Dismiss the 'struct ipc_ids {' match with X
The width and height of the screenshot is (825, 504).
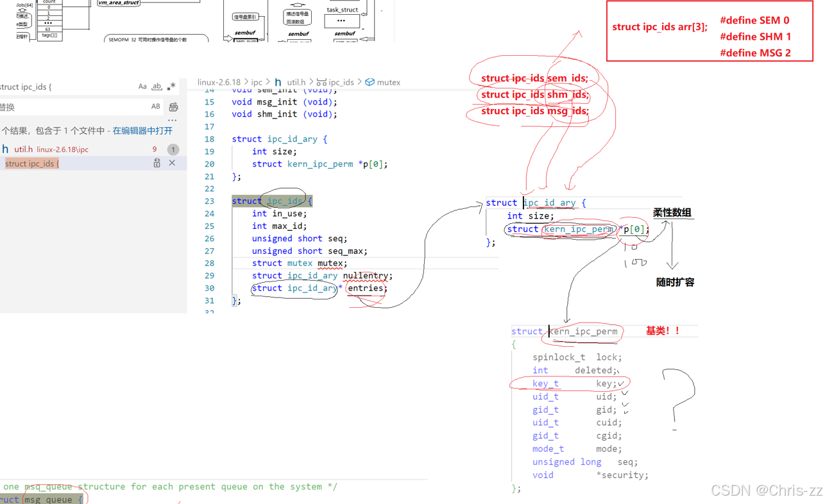[172, 164]
